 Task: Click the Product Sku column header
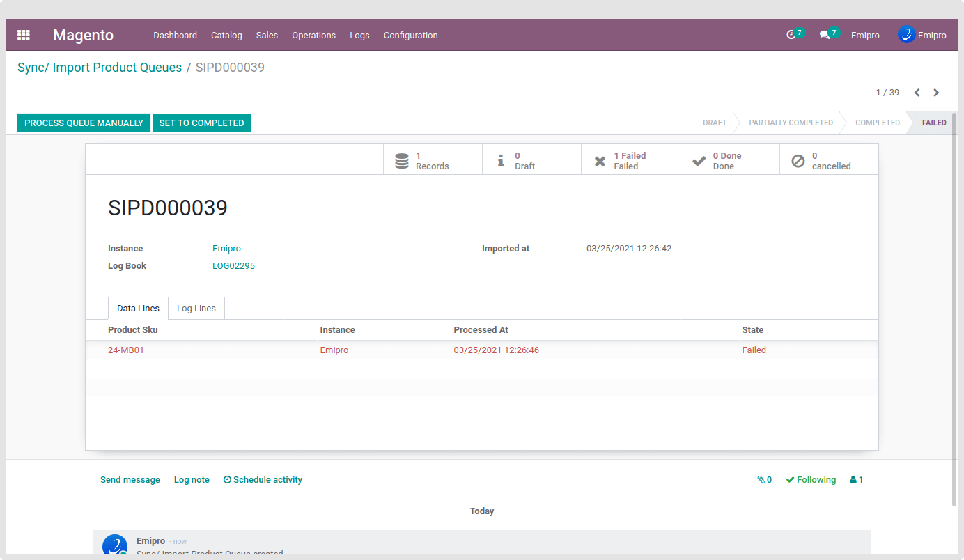click(x=133, y=330)
